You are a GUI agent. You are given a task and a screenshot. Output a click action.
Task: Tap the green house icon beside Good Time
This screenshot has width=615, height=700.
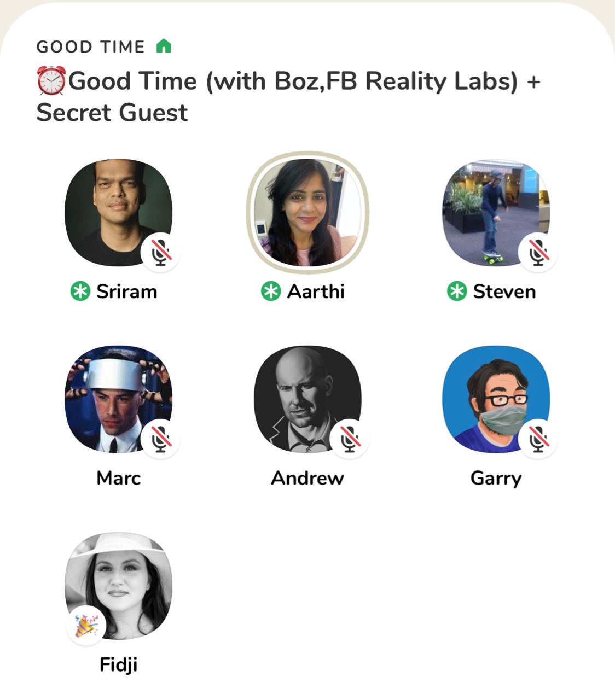164,46
